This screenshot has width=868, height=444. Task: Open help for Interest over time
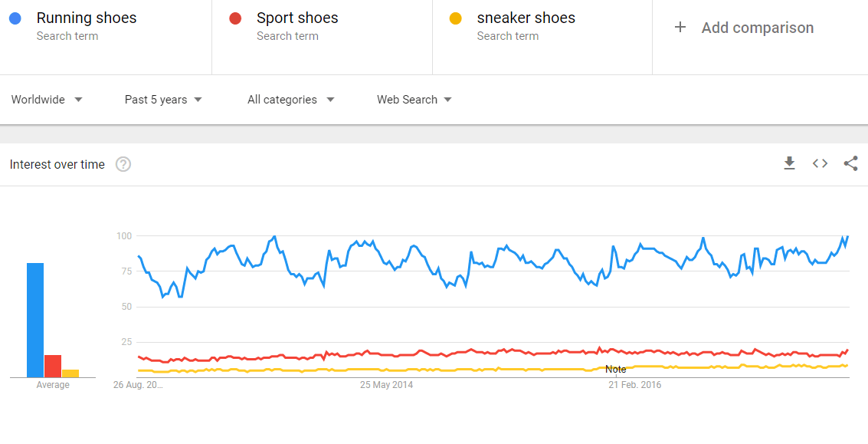123,165
